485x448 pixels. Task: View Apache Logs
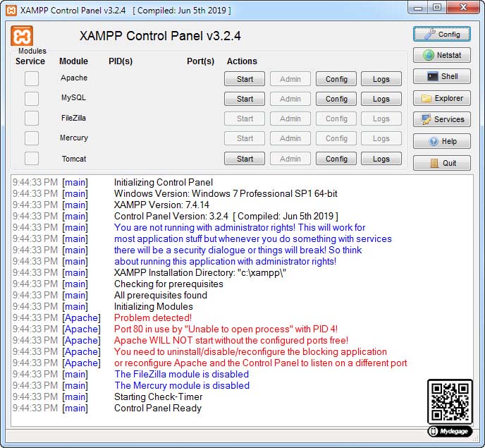381,79
